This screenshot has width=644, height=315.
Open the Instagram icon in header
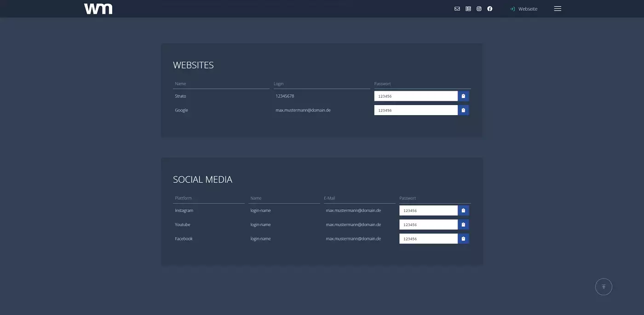tap(479, 9)
